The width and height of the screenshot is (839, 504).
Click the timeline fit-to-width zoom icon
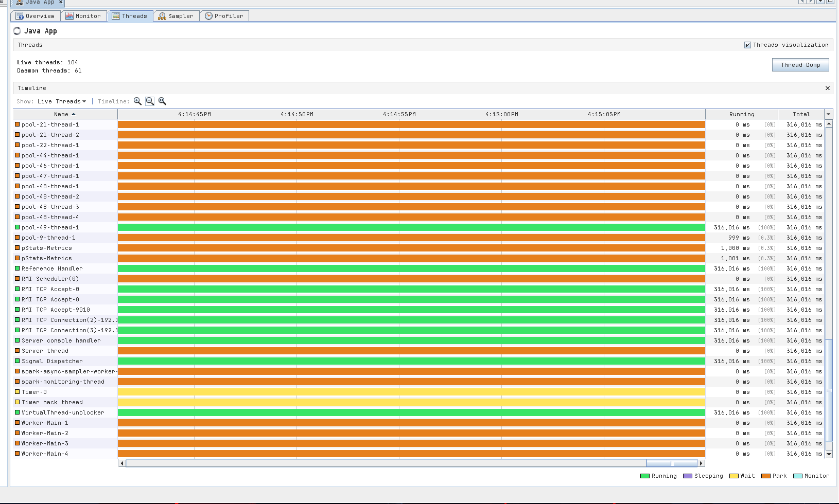click(x=162, y=101)
